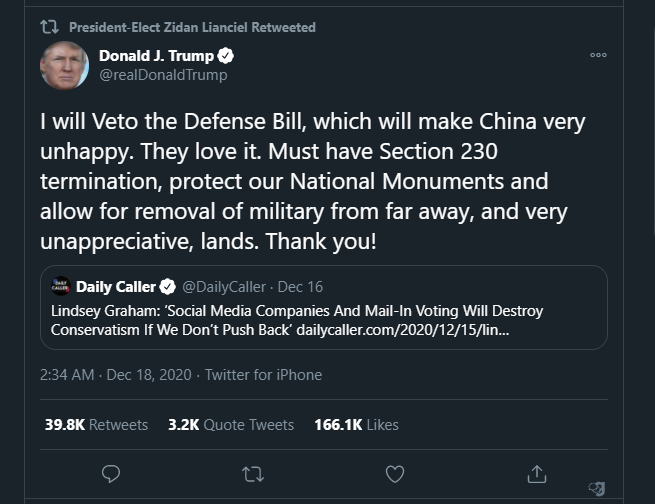Like the tweet with the heart icon
This screenshot has height=504, width=655.
(x=395, y=472)
